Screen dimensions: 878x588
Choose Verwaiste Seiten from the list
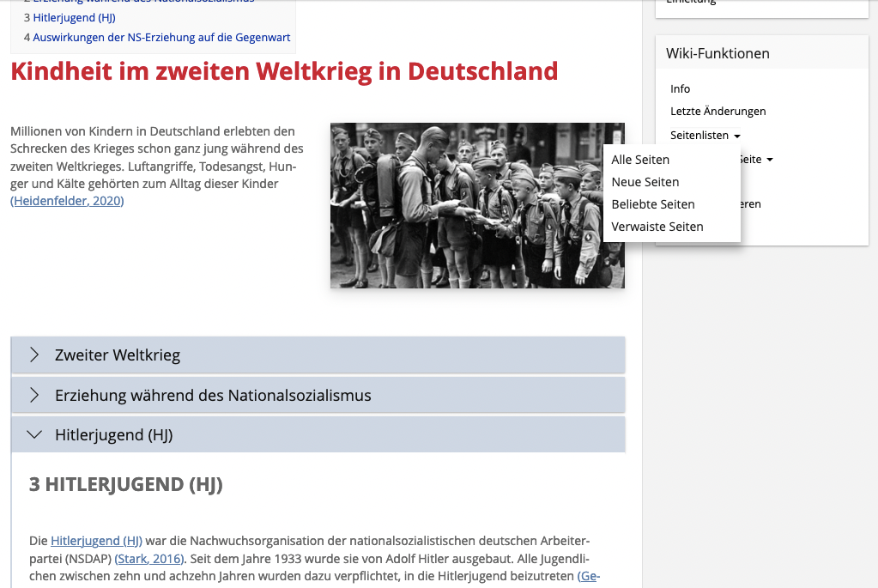click(x=657, y=227)
